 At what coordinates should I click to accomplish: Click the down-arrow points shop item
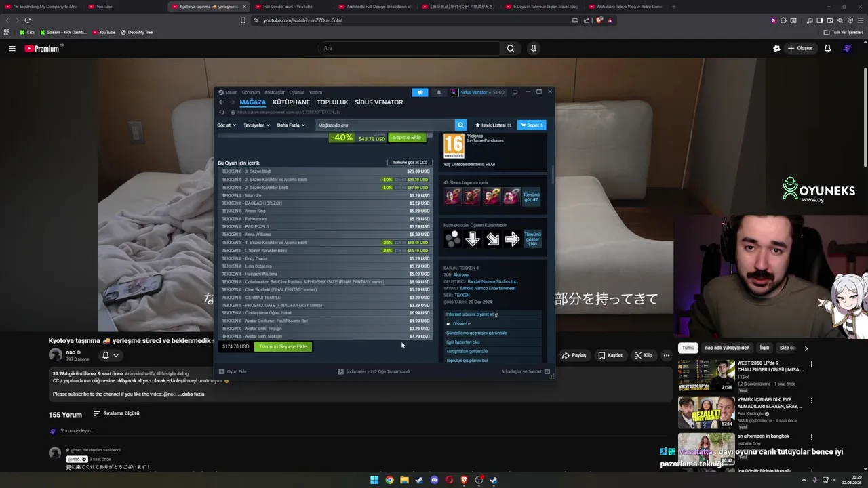pos(473,239)
